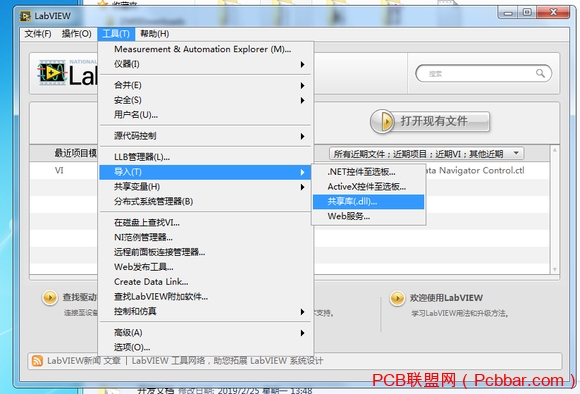
Task: Minimize the LabVIEW window
Action: [x=508, y=13]
